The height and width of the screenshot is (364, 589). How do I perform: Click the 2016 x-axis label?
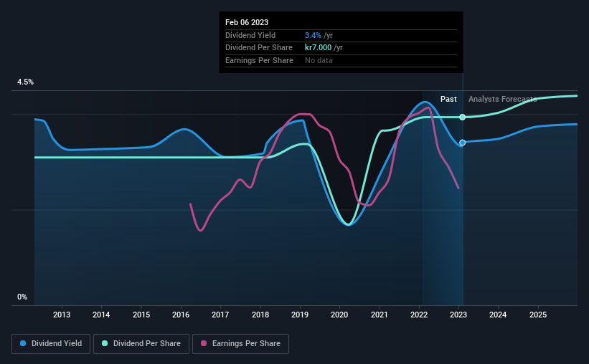(x=181, y=315)
